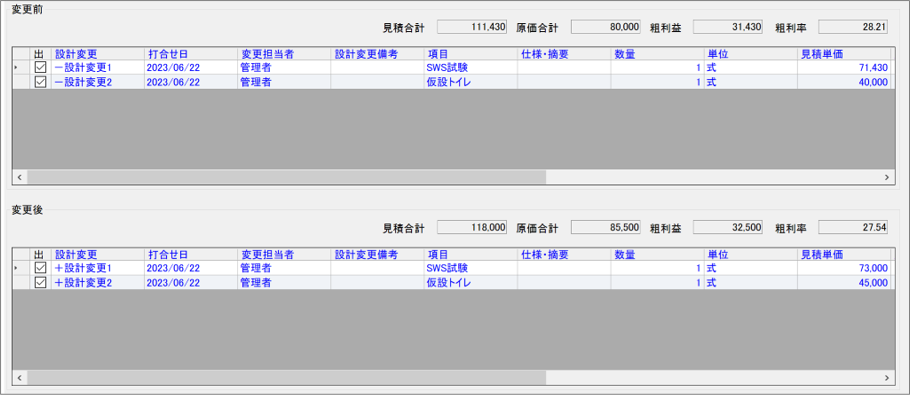The image size is (910, 395).
Task: Uncheck 出 checkbox for －設計変更1 row
Action: point(40,68)
